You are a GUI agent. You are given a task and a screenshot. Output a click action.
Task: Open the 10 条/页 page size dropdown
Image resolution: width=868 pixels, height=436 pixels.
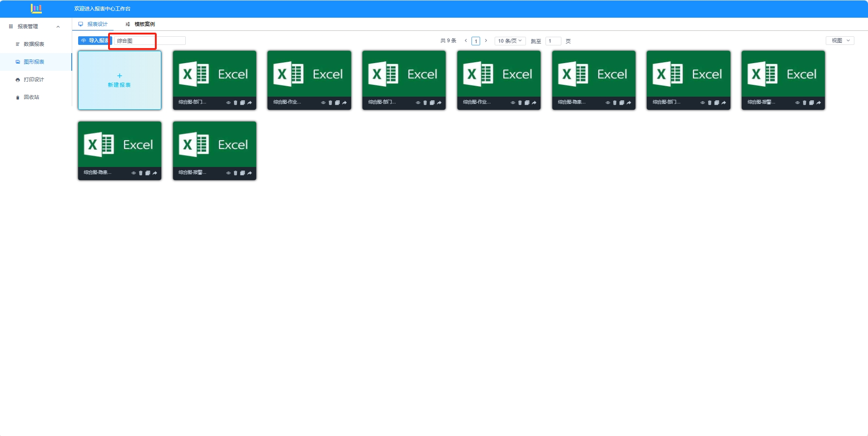coord(510,41)
